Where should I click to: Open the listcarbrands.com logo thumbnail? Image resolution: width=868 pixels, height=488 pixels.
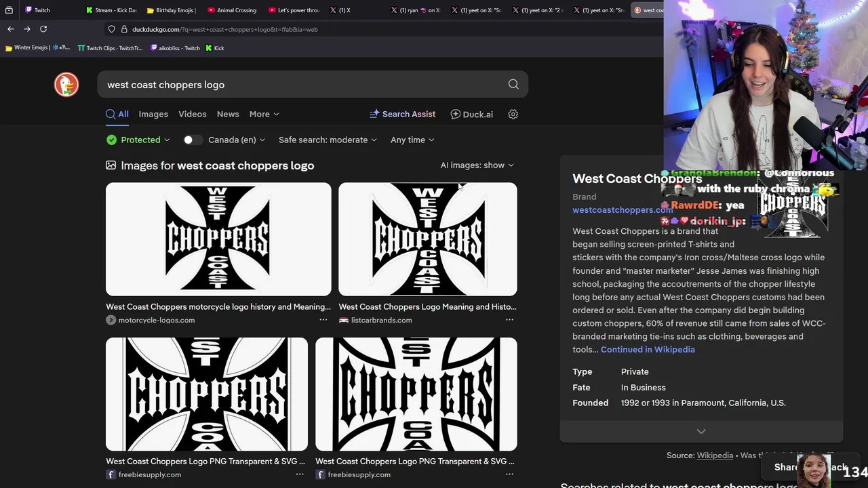point(428,239)
